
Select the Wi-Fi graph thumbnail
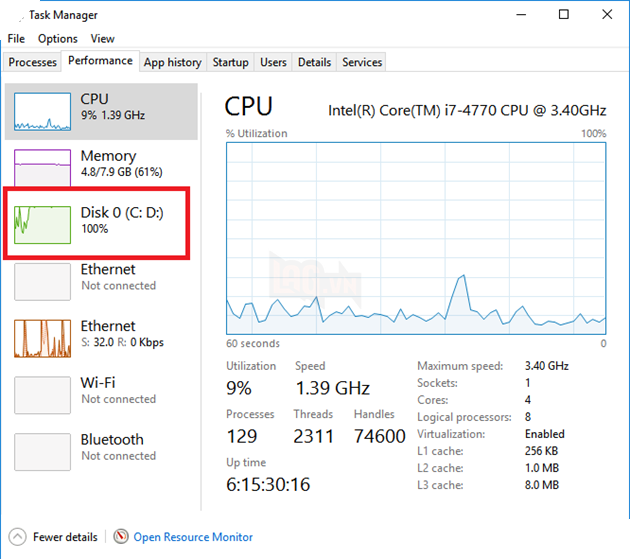pyautogui.click(x=42, y=395)
